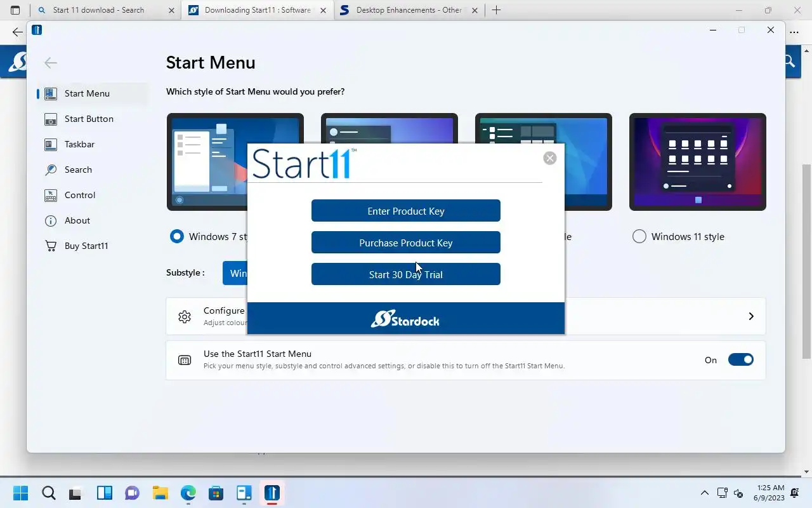Switch to Downloading Start11 browser tab
This screenshot has height=508, width=812.
point(258,10)
